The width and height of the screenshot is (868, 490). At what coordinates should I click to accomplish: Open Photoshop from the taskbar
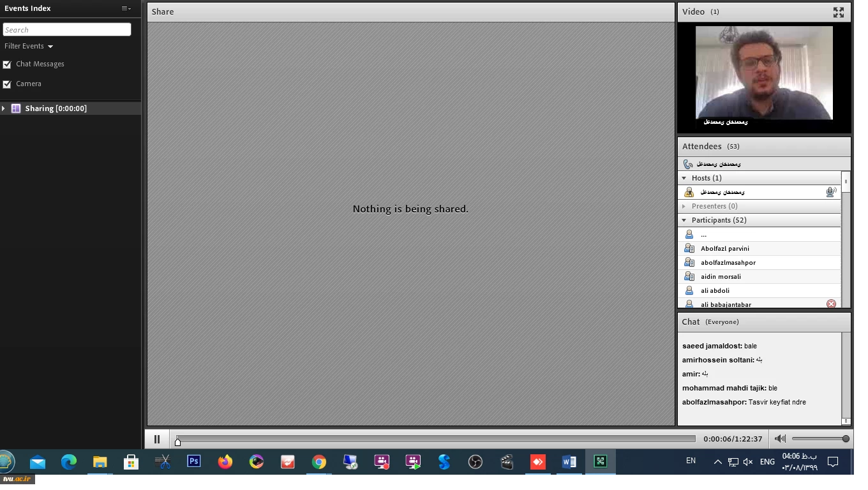tap(194, 461)
